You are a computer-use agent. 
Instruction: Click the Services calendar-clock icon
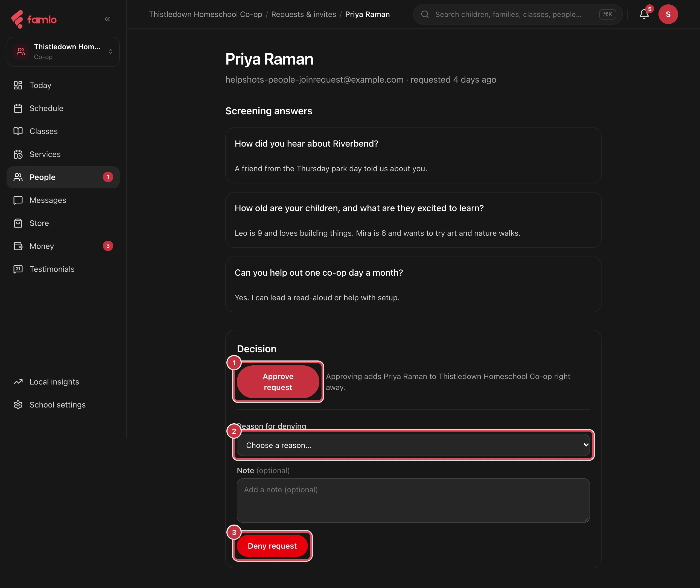click(18, 154)
